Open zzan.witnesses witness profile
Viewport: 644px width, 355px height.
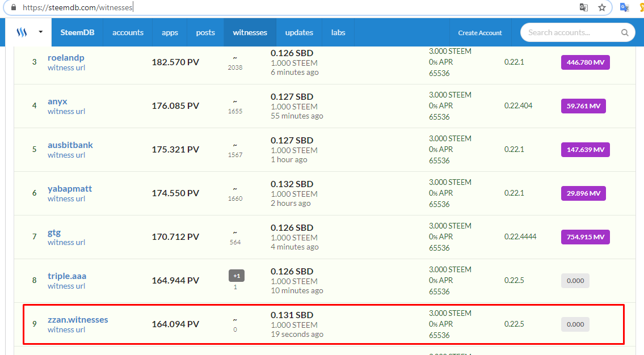point(78,320)
